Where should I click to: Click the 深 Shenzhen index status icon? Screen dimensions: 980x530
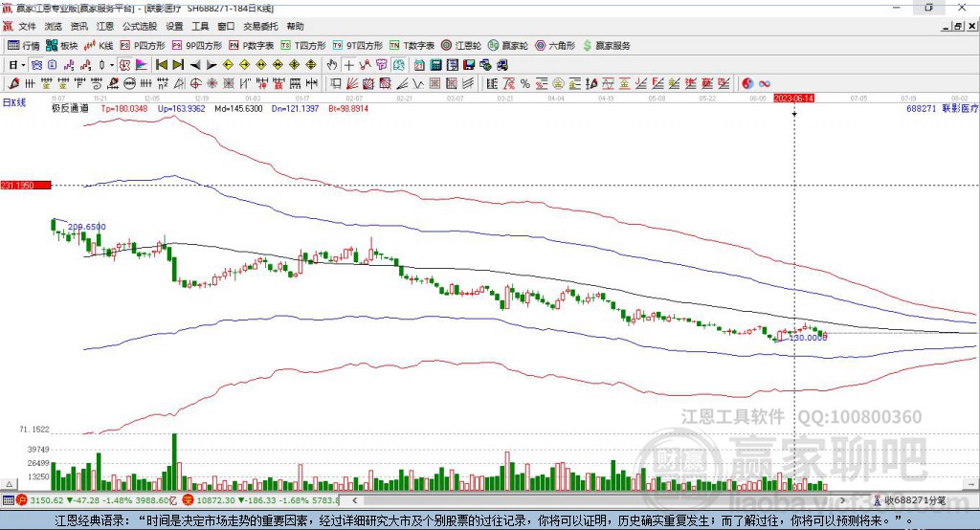(189, 500)
